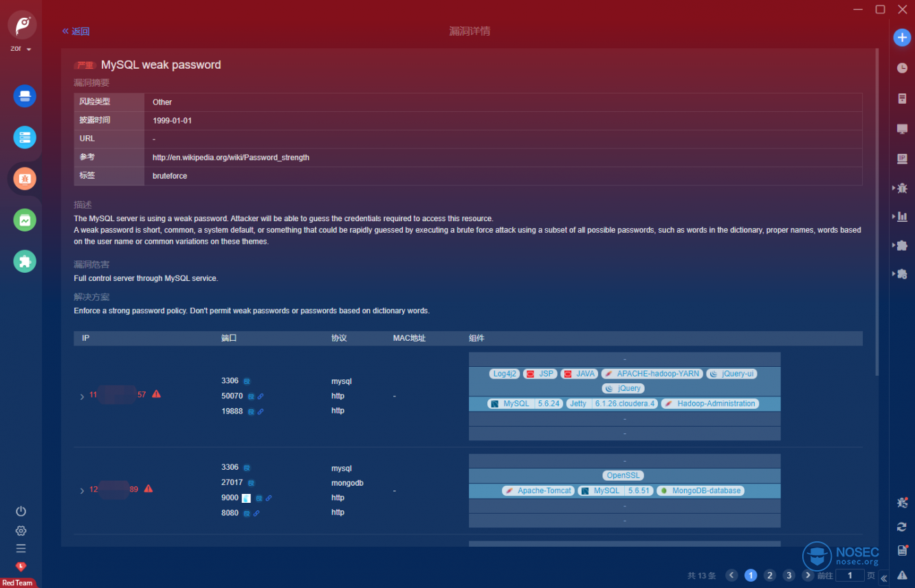Click the Red Team label at bottom left
The height and width of the screenshot is (588, 915).
(17, 583)
